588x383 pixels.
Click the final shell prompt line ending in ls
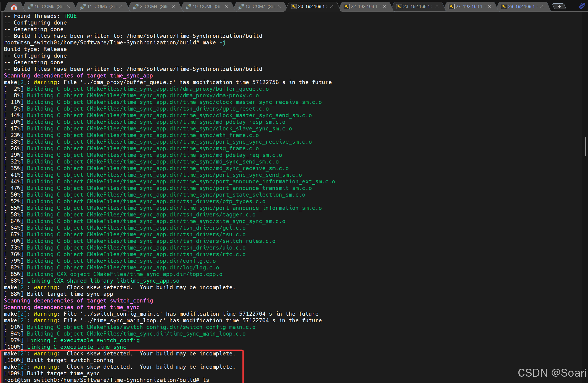[x=106, y=380]
